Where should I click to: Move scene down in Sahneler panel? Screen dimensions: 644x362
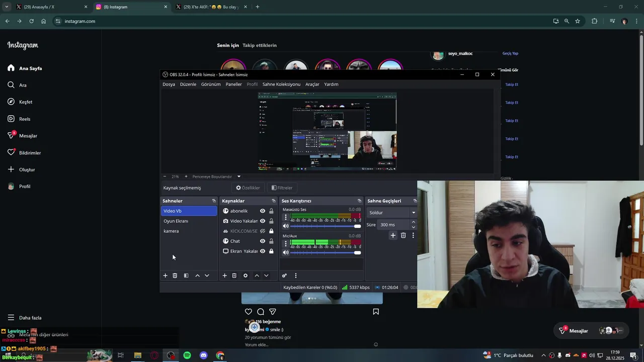[207, 276]
